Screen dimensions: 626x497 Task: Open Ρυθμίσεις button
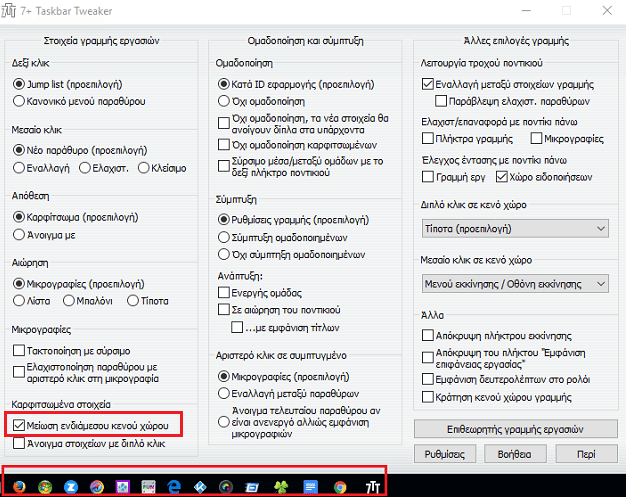[x=445, y=454]
